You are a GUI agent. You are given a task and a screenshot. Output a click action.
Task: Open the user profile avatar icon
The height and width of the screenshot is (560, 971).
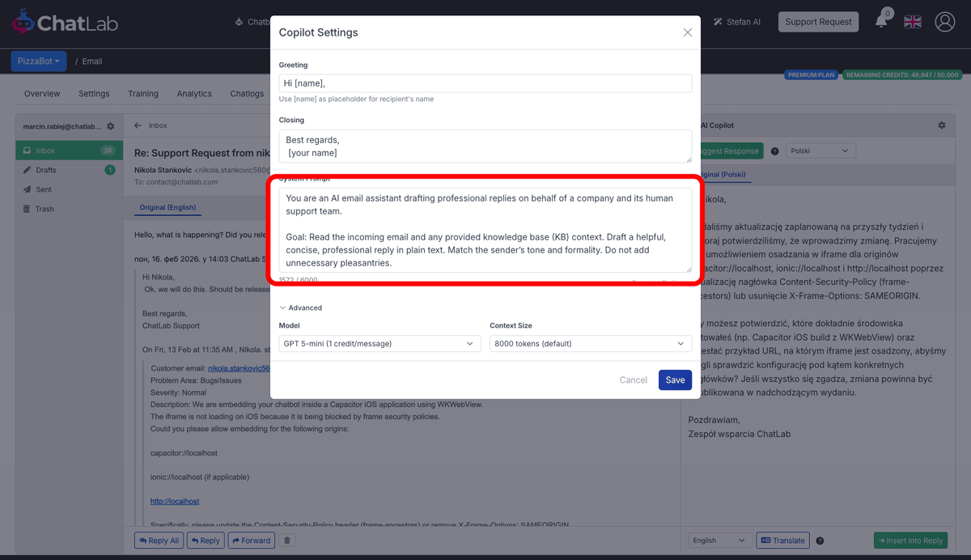click(x=945, y=22)
